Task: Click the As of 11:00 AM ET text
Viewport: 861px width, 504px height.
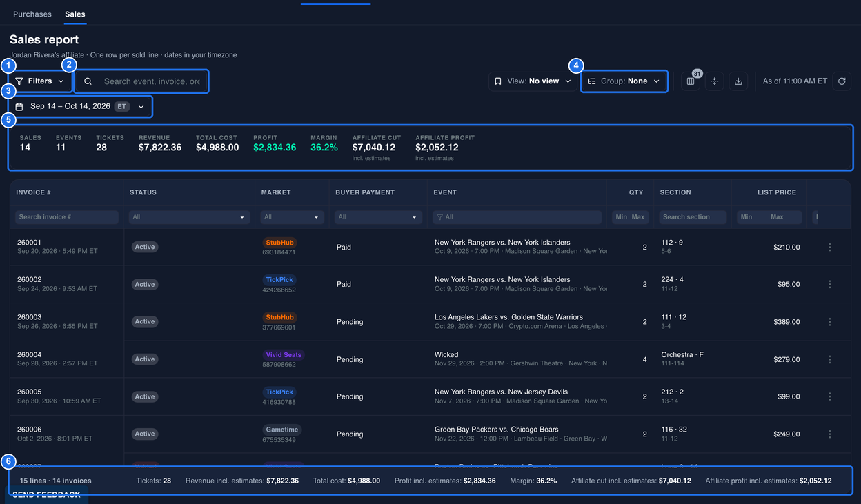Action: click(795, 81)
